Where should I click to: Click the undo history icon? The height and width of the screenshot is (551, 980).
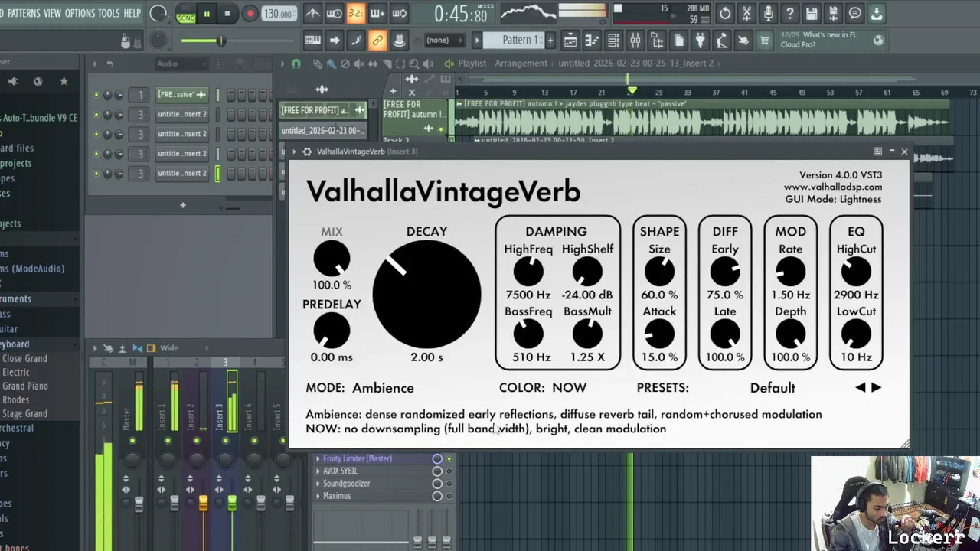[724, 14]
